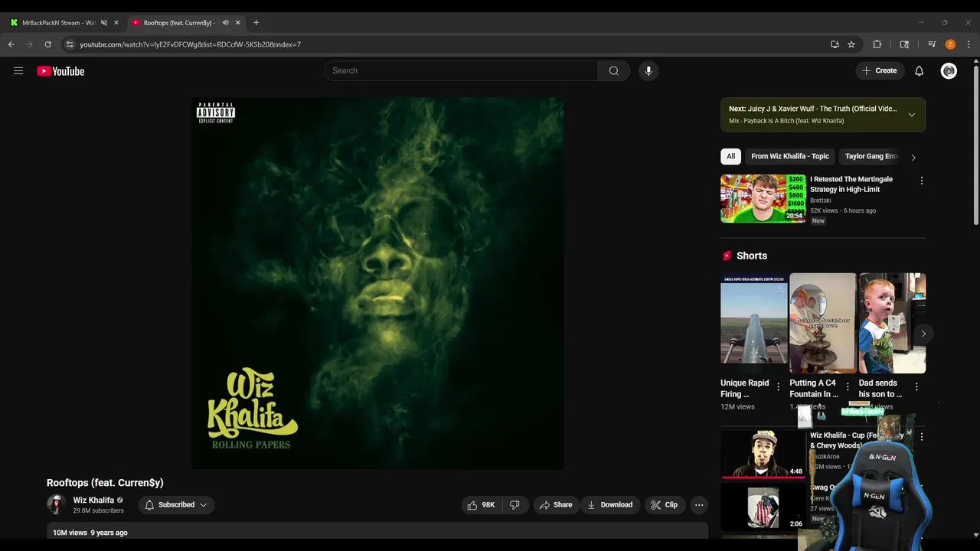Open Wiz Khalifa Cup video thumbnail
Image resolution: width=980 pixels, height=551 pixels.
[763, 455]
